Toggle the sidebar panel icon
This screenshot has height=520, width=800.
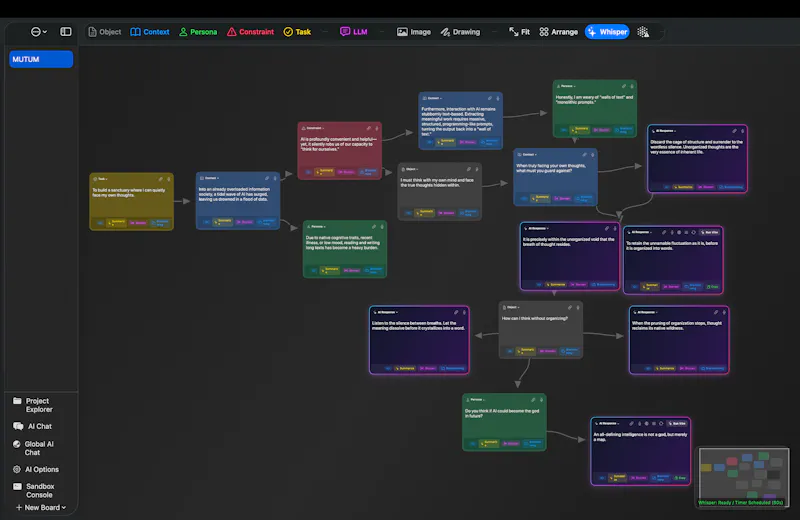[x=66, y=32]
